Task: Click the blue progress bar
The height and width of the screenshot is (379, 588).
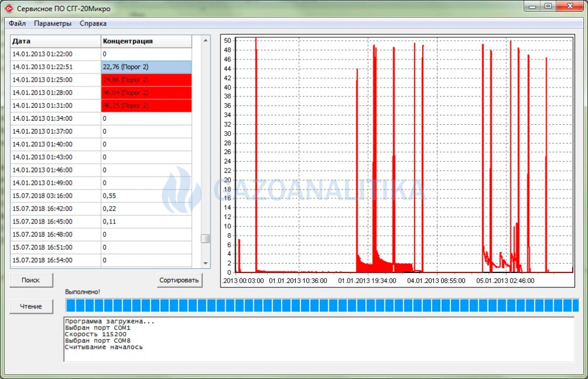Action: (x=322, y=305)
